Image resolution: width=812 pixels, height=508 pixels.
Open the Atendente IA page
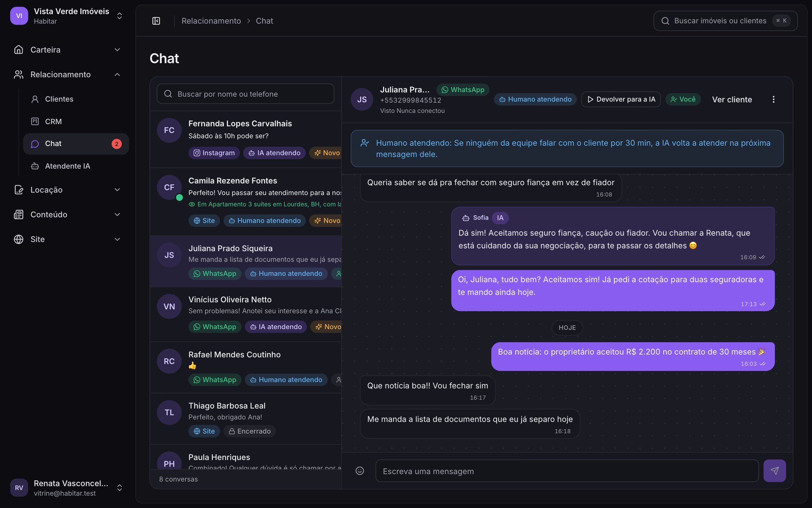(x=76, y=166)
